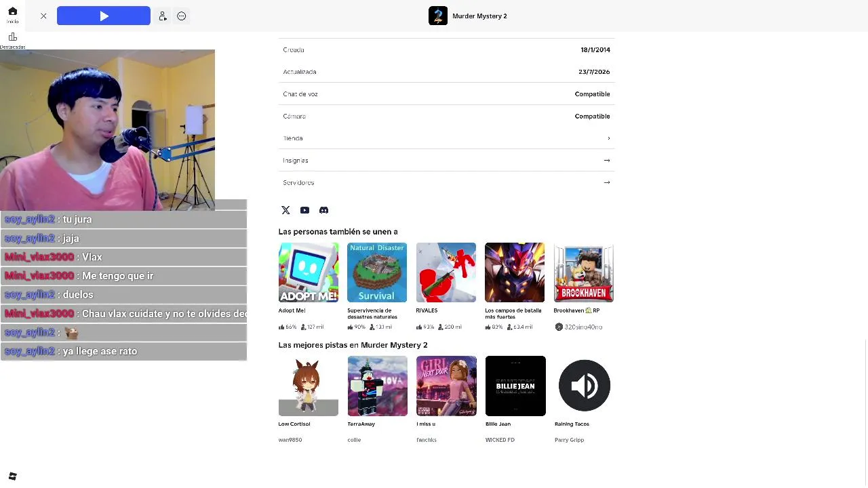Open the Natural Disaster Survival thumbnail
868x488 pixels.
pos(377,272)
